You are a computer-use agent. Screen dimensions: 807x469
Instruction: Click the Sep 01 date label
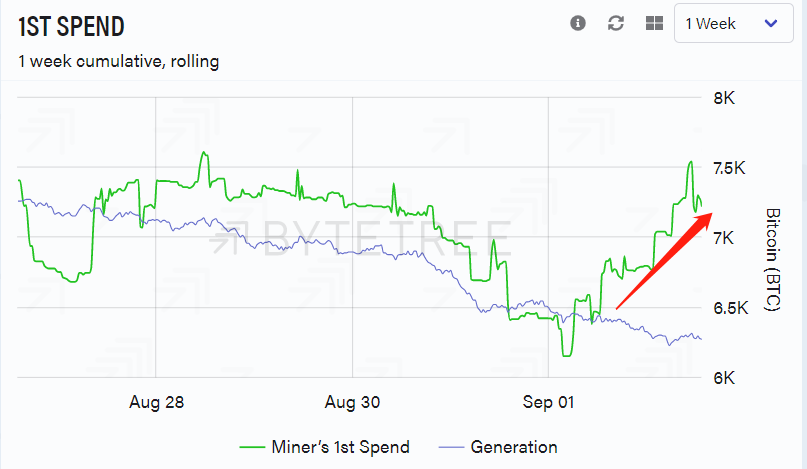click(550, 403)
